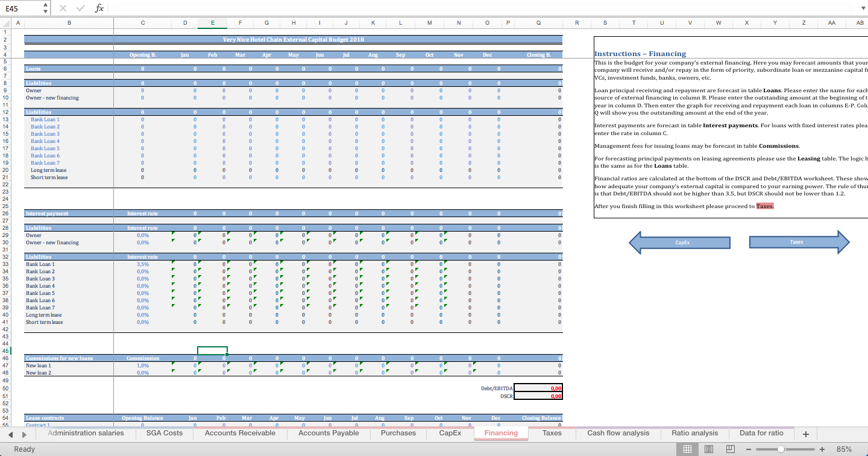
Task: Adjust the zoom slider handle
Action: tap(781, 449)
